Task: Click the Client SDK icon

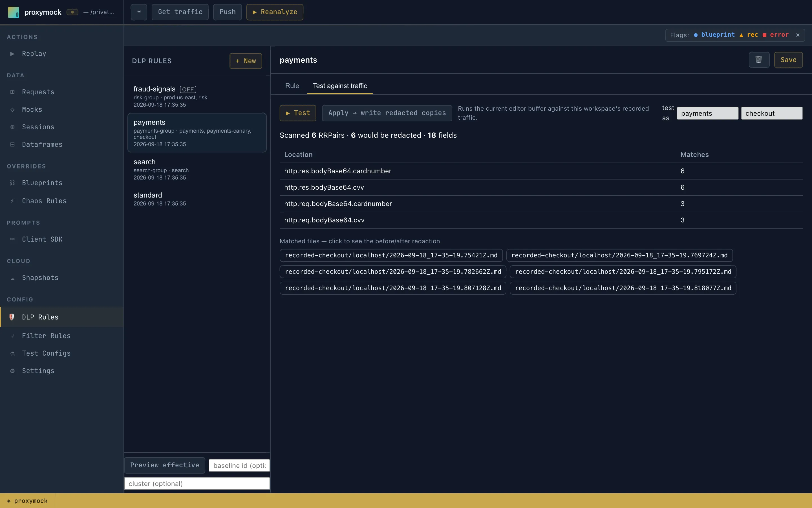Action: click(12, 239)
